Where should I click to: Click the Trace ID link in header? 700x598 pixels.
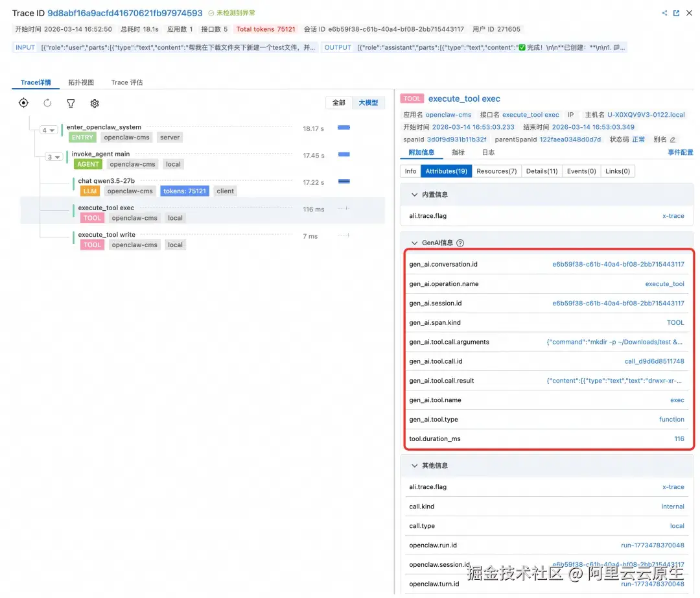tap(125, 14)
